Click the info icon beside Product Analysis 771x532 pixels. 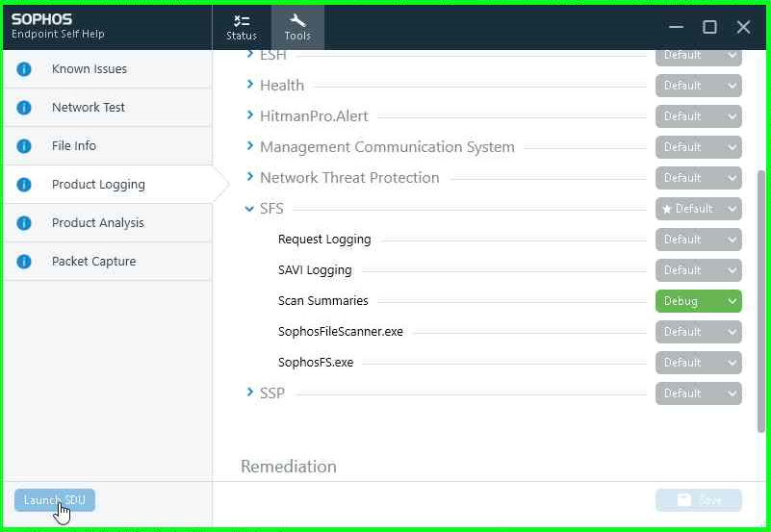click(x=24, y=223)
